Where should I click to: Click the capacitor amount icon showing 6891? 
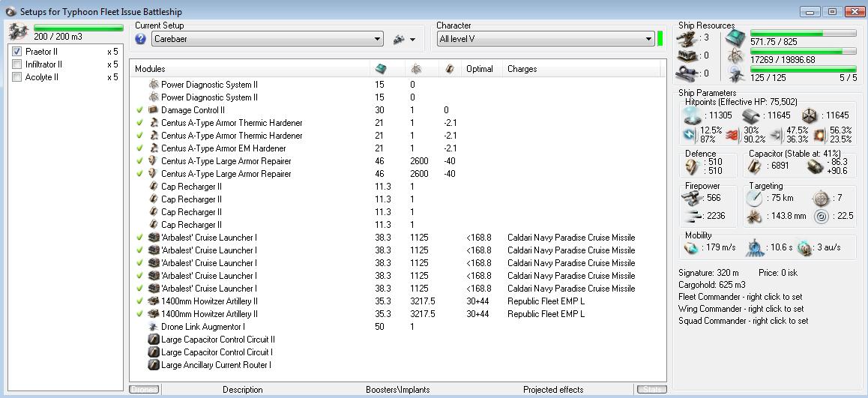(x=755, y=166)
